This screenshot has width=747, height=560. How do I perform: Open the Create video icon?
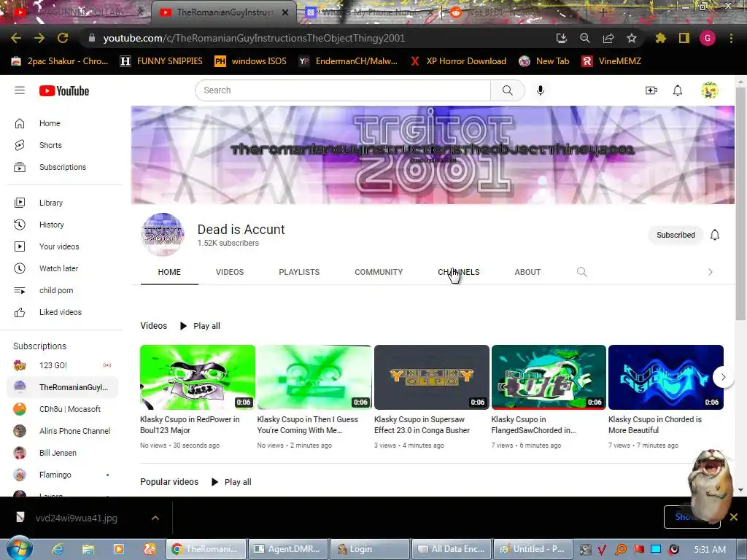[x=651, y=90]
